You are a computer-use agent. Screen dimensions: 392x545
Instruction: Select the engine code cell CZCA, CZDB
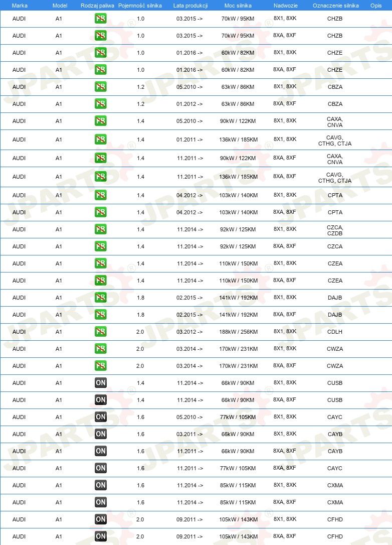335,230
